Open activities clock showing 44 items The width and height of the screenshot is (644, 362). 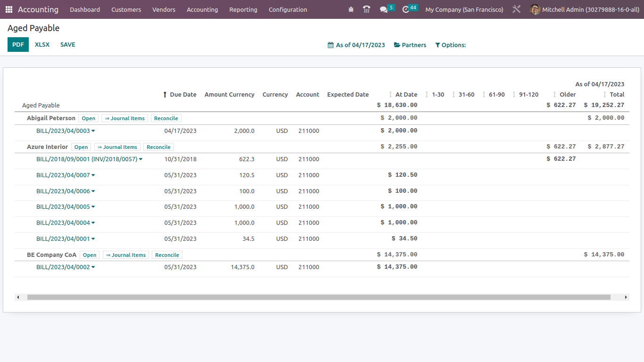407,9
